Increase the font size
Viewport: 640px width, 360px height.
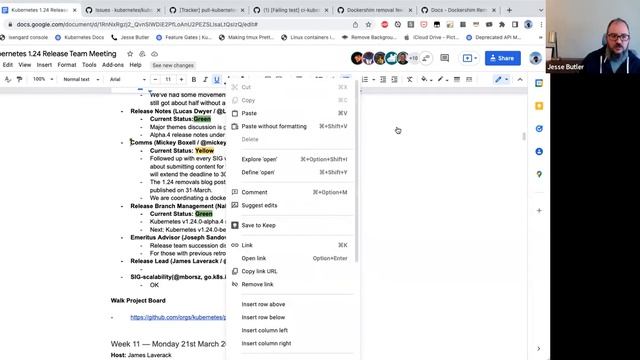pos(181,80)
